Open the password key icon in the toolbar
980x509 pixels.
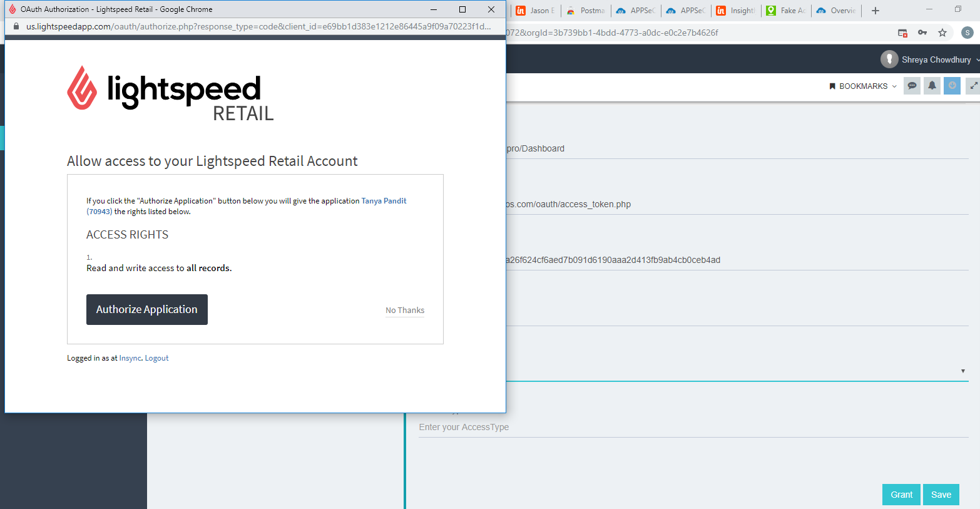[922, 32]
